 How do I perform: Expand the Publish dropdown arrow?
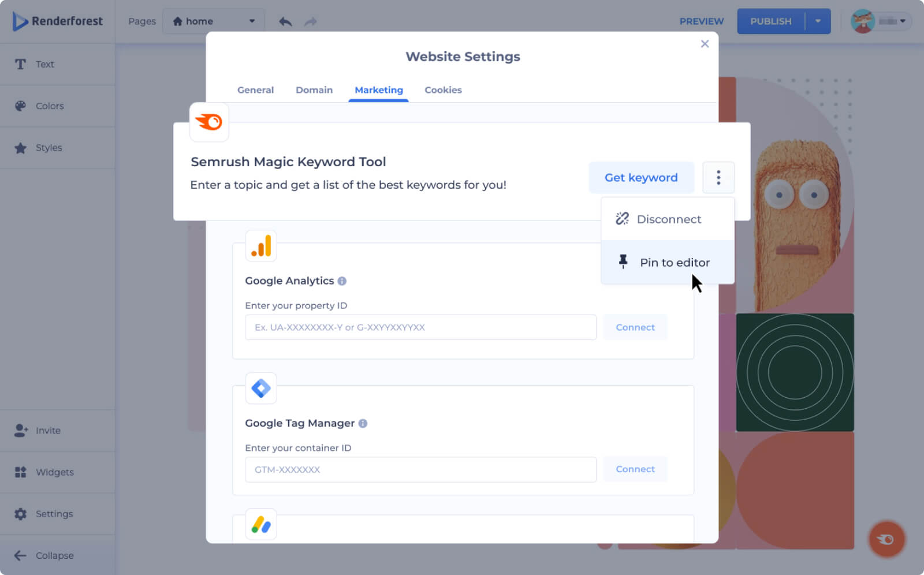coord(818,21)
